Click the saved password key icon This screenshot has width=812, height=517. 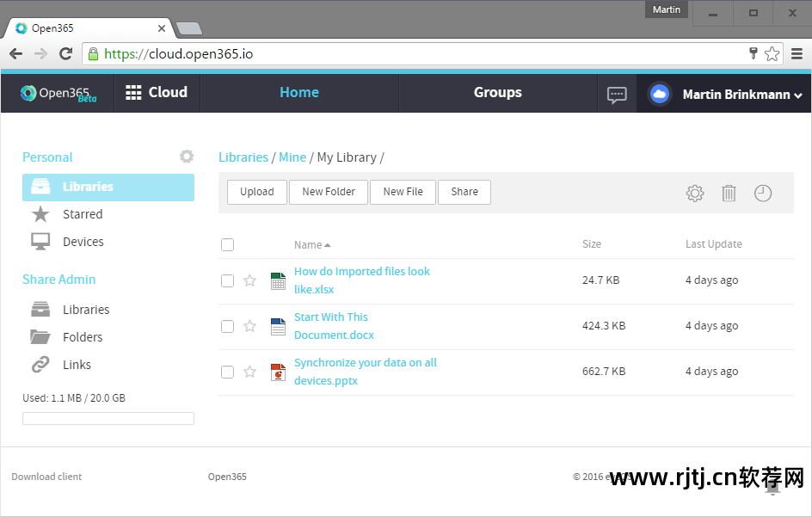click(754, 53)
